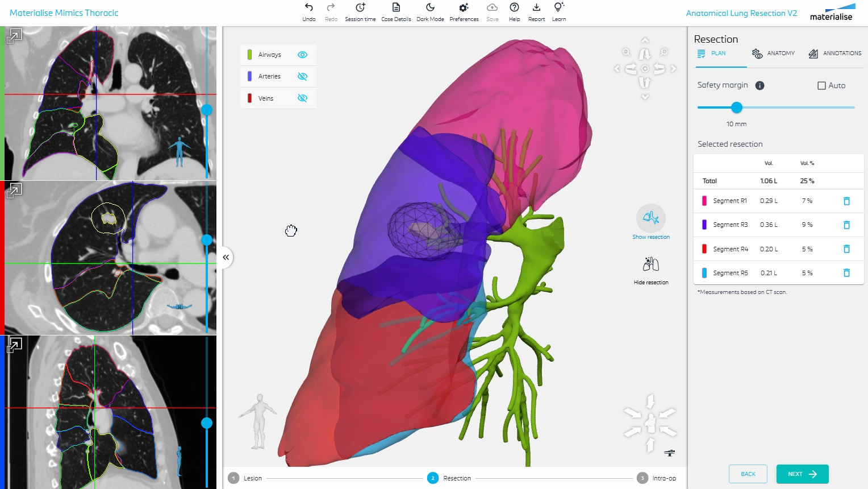Click the Next button
868x489 pixels.
coord(802,474)
